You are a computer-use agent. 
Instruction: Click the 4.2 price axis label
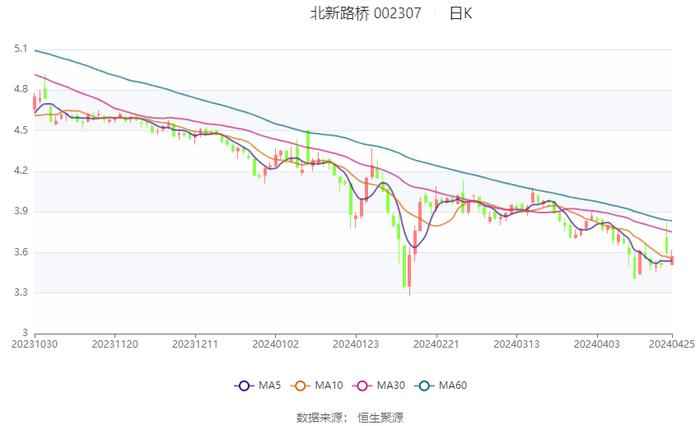point(21,171)
